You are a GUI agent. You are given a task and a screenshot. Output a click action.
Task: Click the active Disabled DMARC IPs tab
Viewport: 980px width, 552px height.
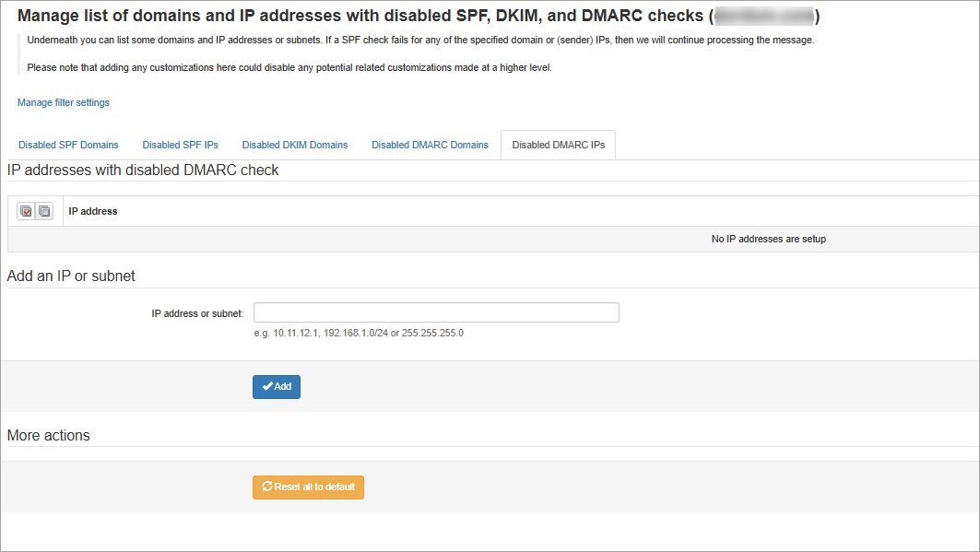click(x=558, y=145)
